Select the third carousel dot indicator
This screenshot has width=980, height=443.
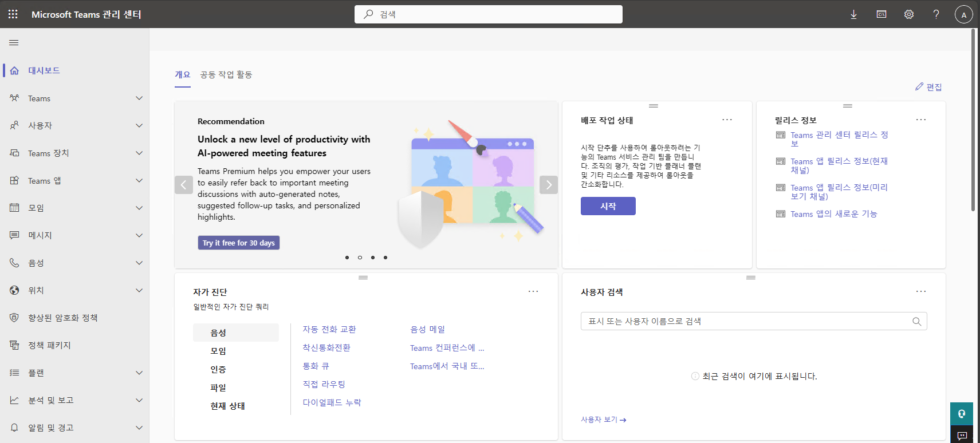click(x=373, y=258)
